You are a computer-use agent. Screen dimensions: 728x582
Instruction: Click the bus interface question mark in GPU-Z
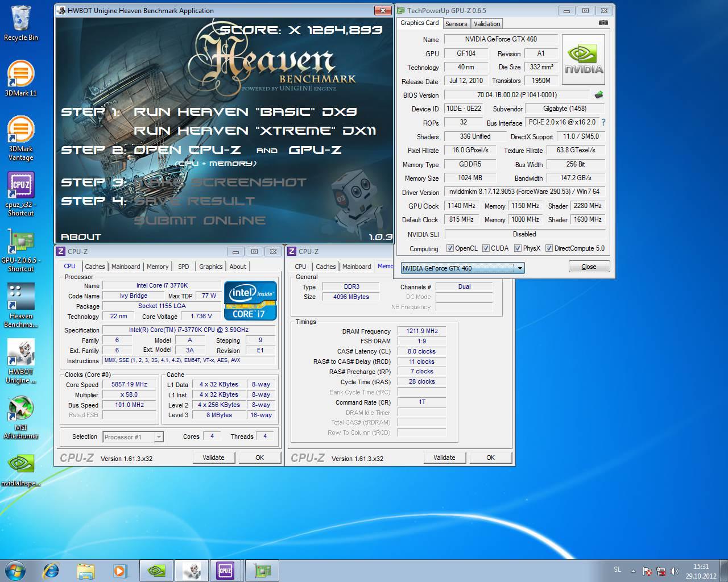pos(603,122)
